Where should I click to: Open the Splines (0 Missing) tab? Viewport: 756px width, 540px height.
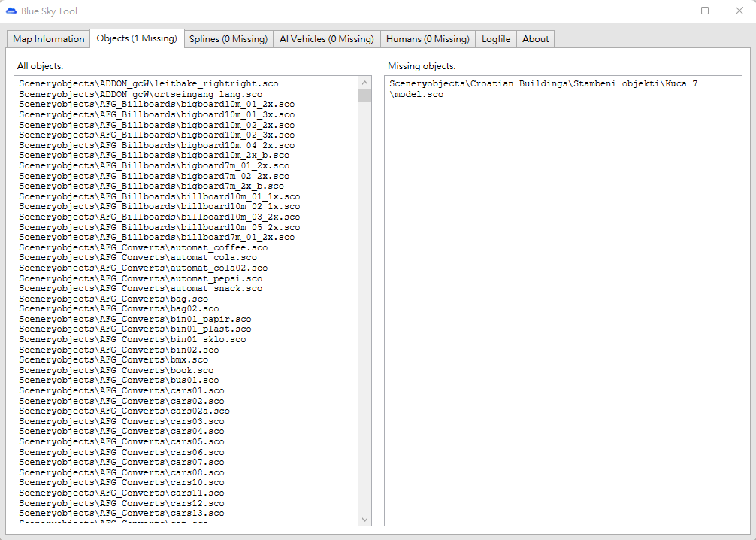click(x=228, y=39)
